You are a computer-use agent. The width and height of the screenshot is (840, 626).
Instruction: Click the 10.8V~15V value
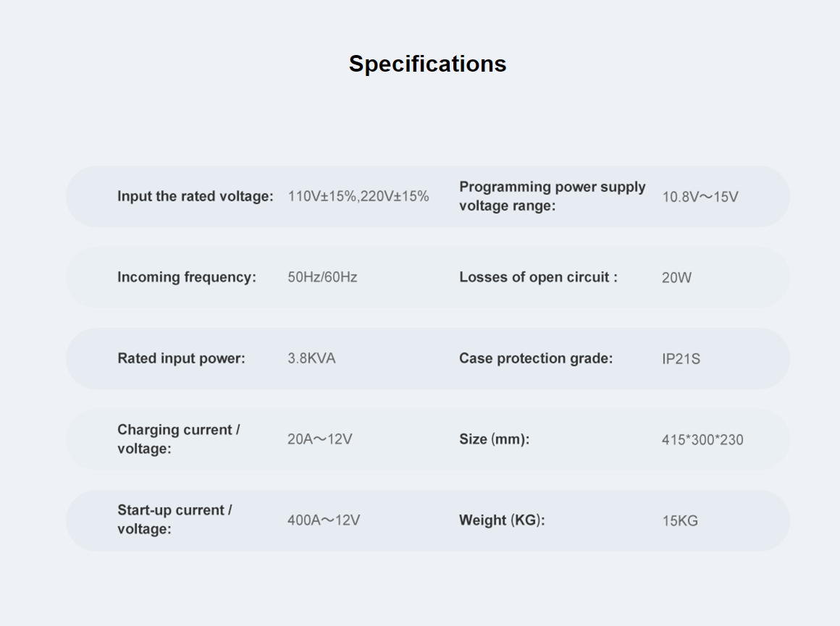(700, 197)
